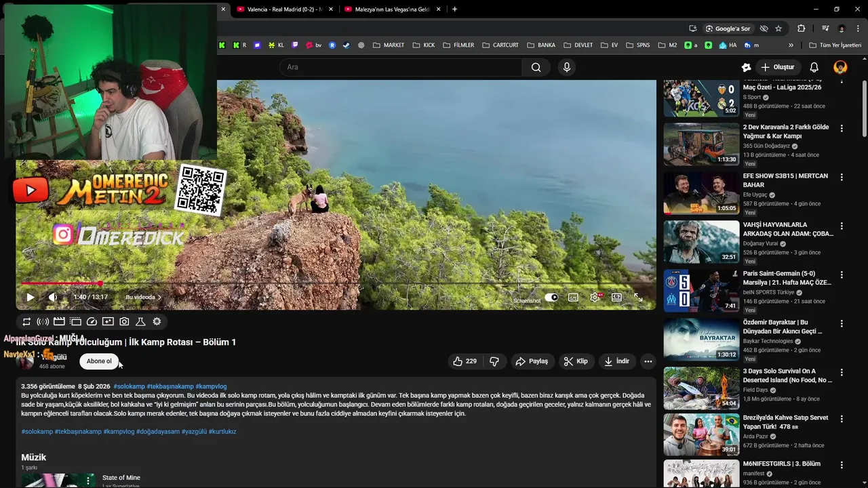Open 'Tüm Yer İşaretleri' folder

835,45
